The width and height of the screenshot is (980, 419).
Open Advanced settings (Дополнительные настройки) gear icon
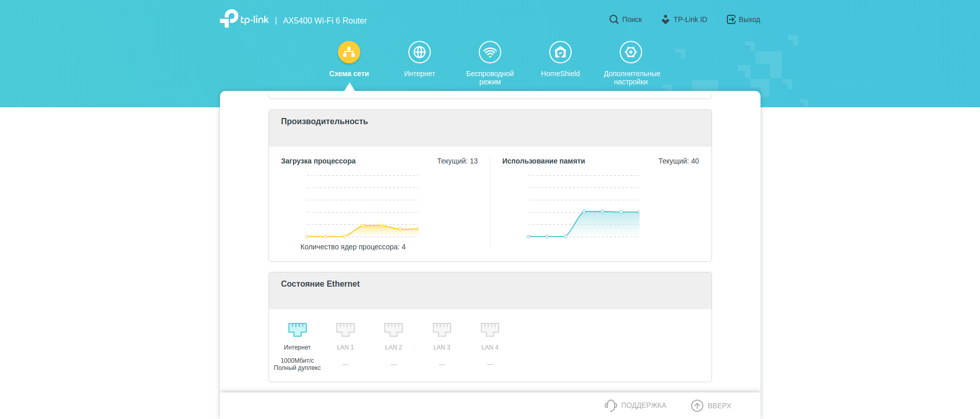coord(631,52)
